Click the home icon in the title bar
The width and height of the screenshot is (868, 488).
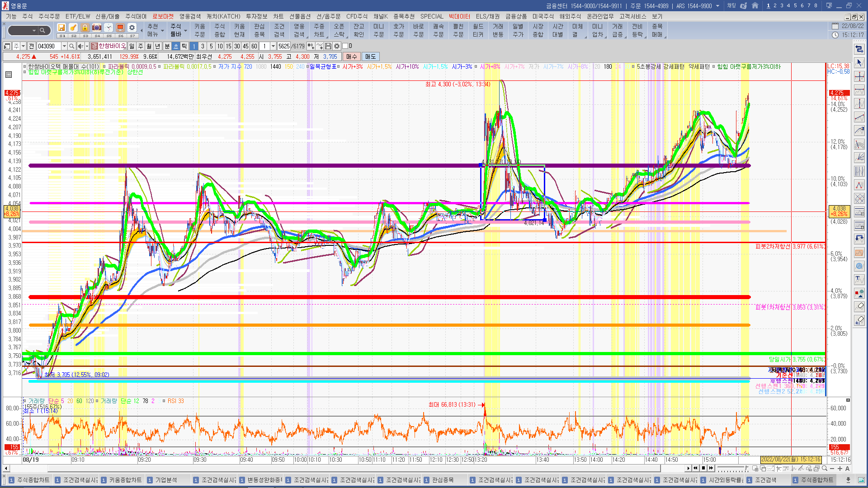click(755, 6)
